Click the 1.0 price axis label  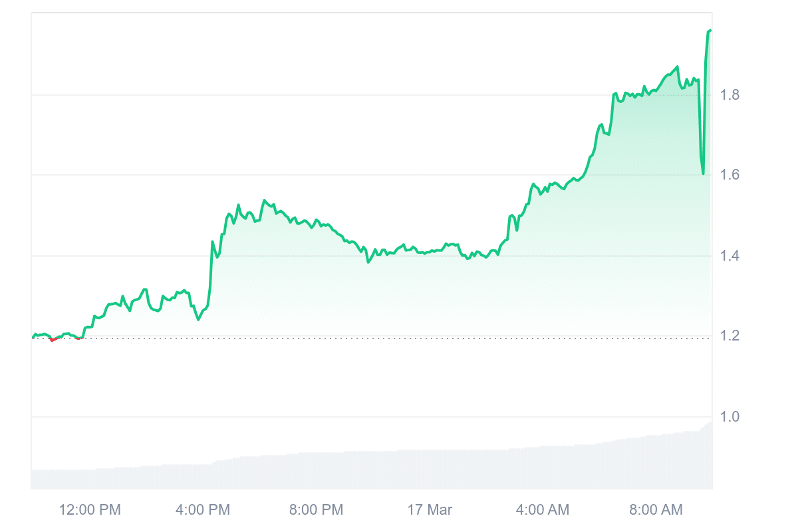731,417
